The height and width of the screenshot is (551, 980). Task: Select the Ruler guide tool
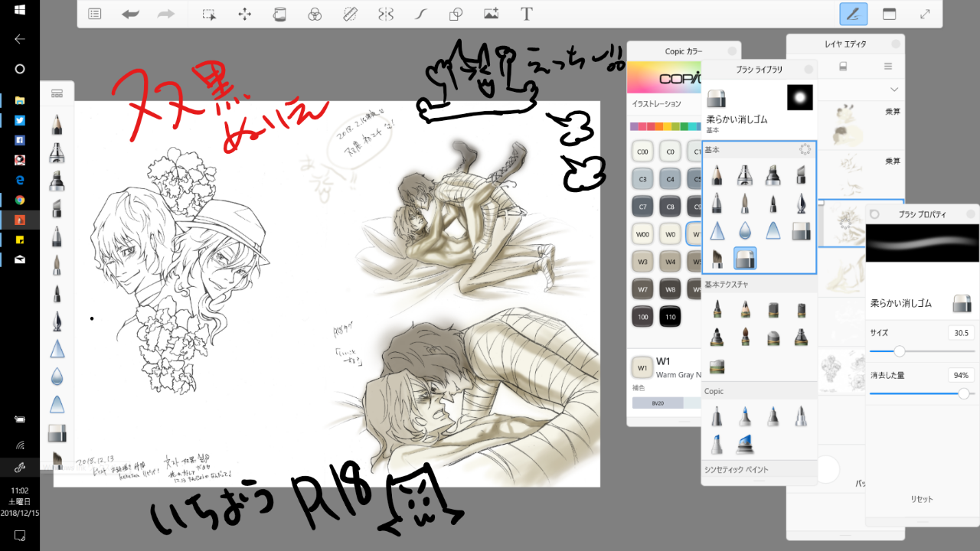350,14
